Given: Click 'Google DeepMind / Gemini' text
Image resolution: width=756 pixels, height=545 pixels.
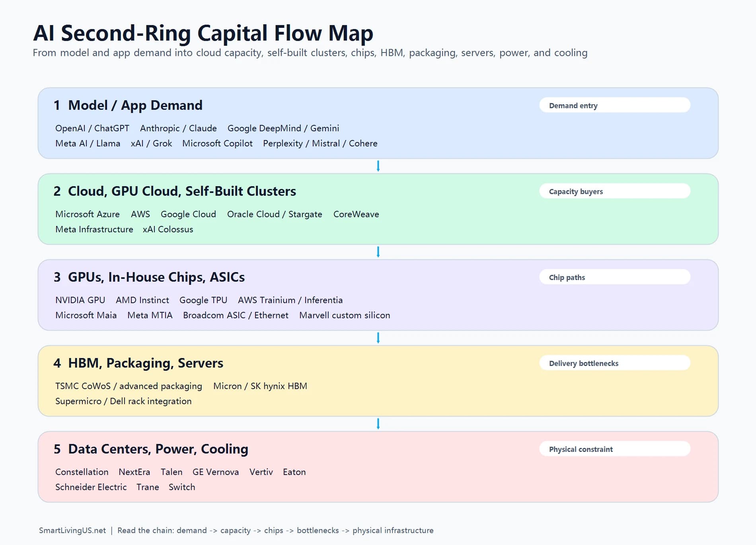Looking at the screenshot, I should [x=283, y=128].
